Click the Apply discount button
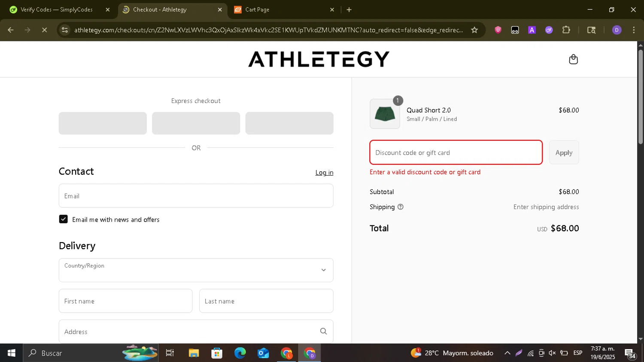 [x=564, y=152]
